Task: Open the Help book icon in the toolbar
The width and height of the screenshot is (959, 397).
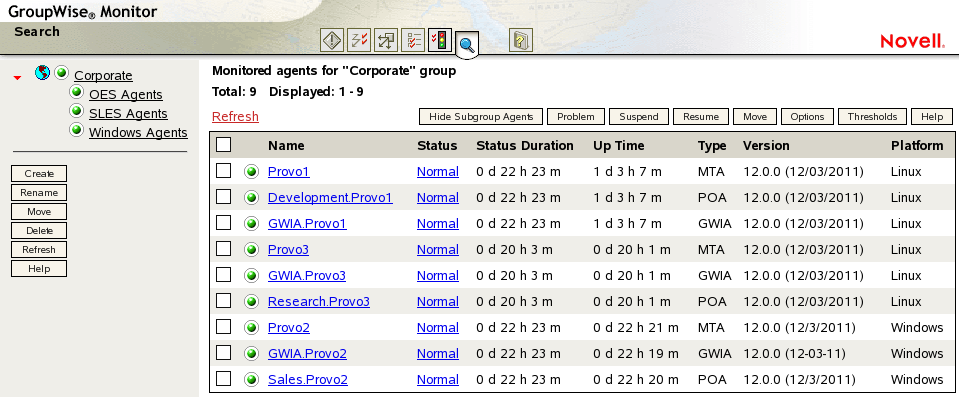Action: point(520,41)
